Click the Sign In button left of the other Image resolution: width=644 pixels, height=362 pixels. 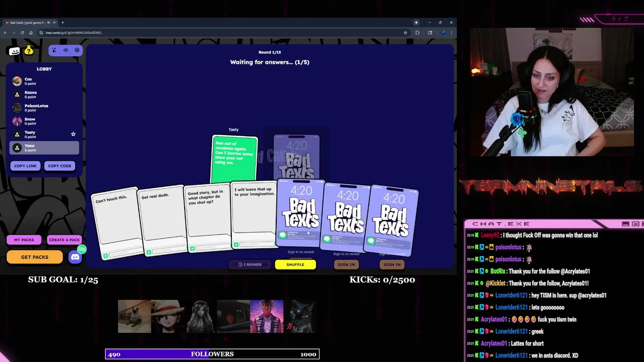[x=346, y=264]
